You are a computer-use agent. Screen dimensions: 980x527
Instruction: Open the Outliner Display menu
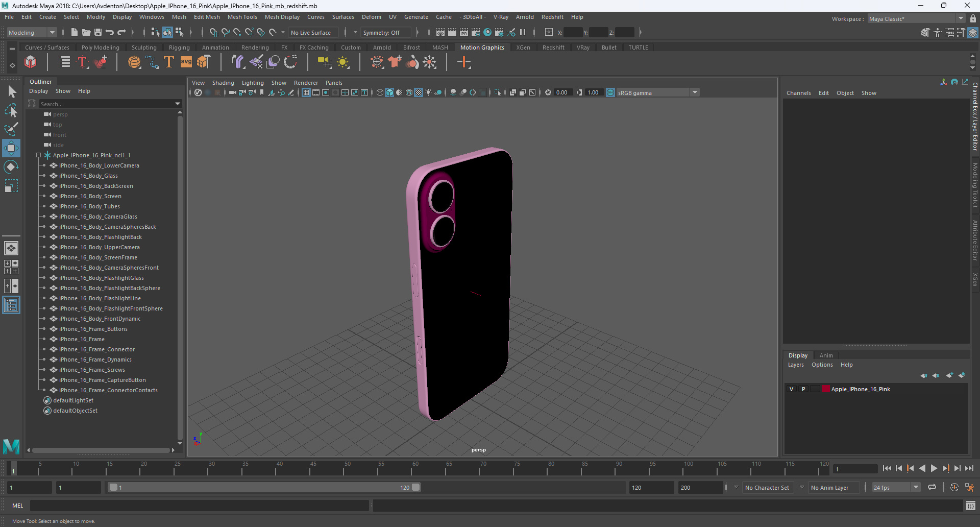(38, 91)
